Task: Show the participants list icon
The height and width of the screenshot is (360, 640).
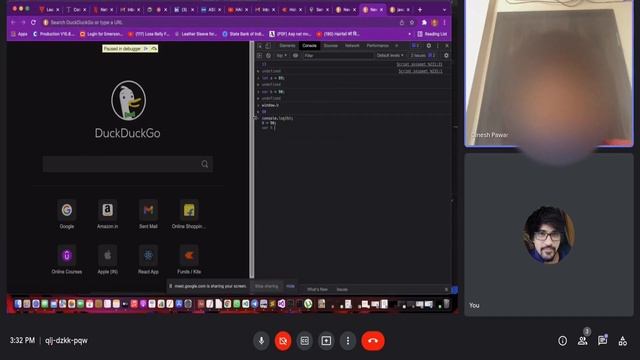Action: [582, 341]
